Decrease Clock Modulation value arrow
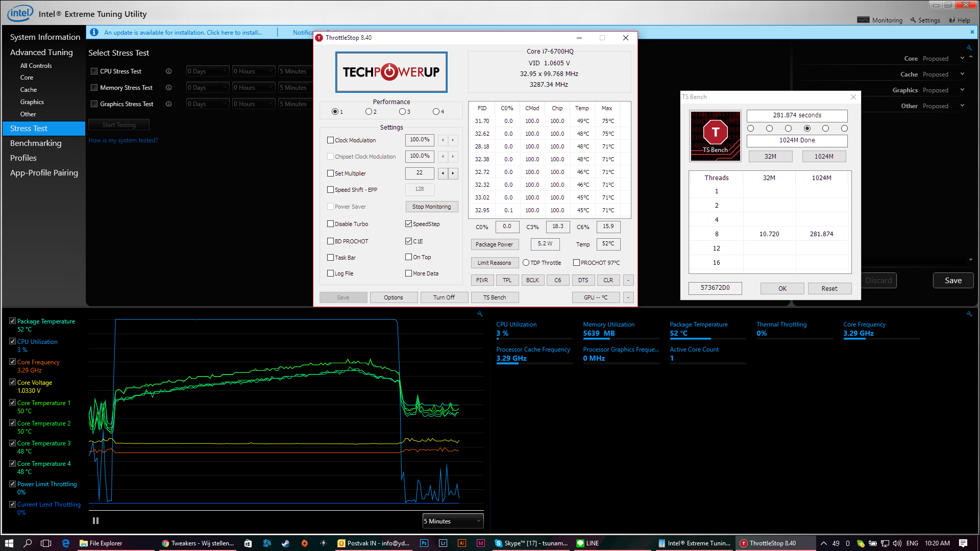Image resolution: width=980 pixels, height=551 pixels. pyautogui.click(x=443, y=140)
